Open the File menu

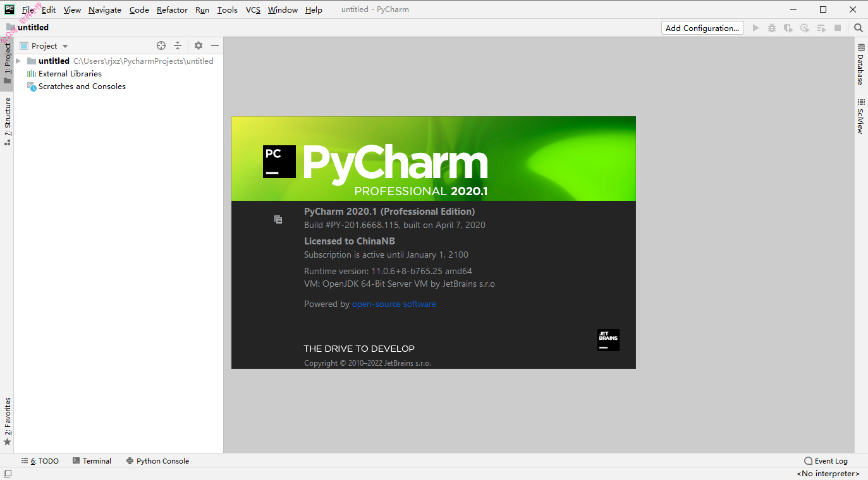28,9
